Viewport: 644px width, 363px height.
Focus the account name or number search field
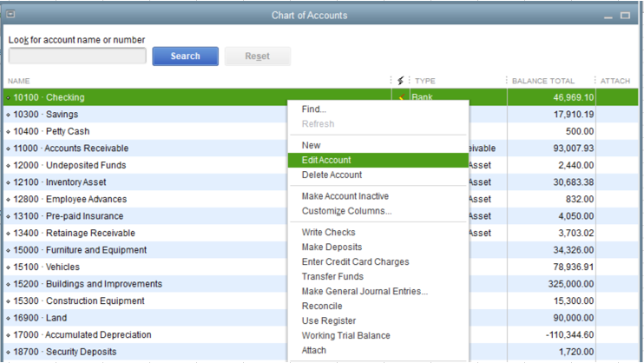(x=77, y=56)
